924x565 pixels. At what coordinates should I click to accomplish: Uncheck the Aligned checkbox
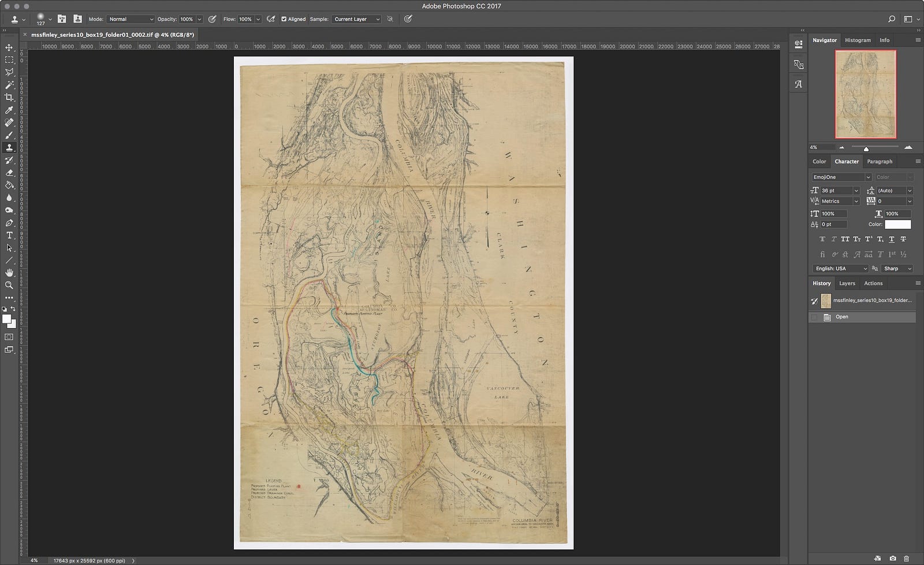[x=284, y=19]
